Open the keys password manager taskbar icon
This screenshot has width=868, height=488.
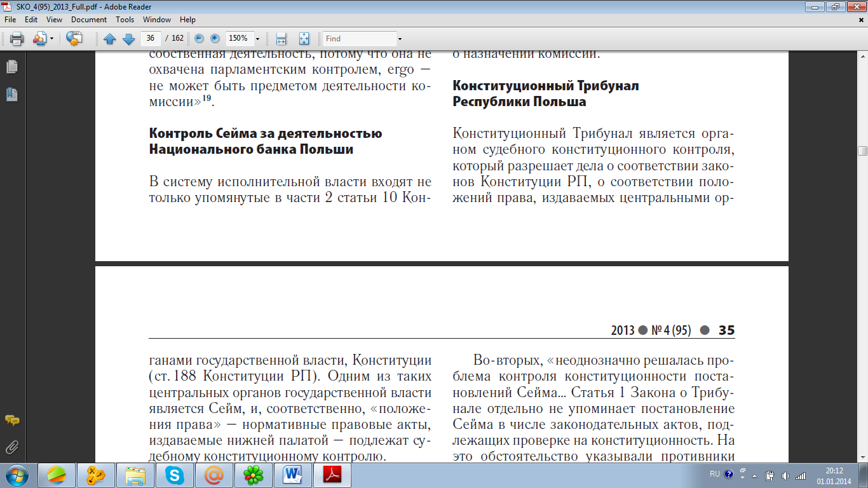coord(96,475)
